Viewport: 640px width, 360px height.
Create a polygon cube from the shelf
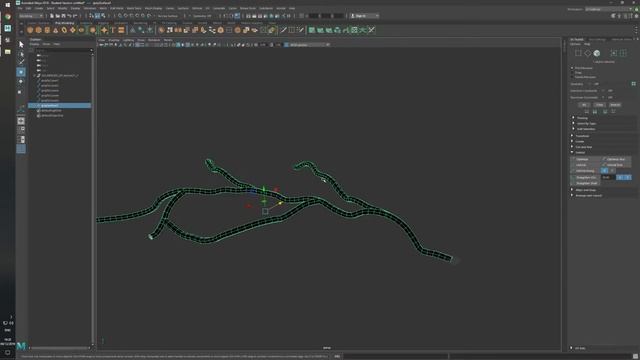(x=39, y=30)
